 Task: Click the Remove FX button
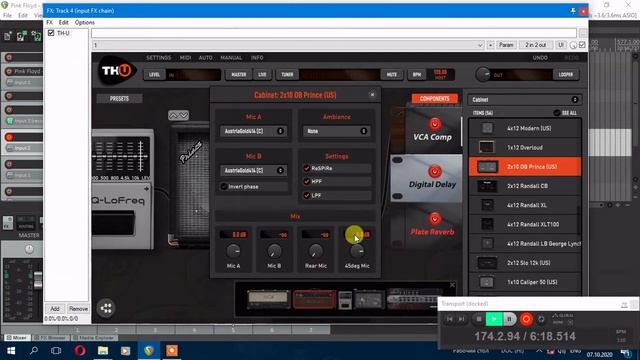[x=78, y=309]
